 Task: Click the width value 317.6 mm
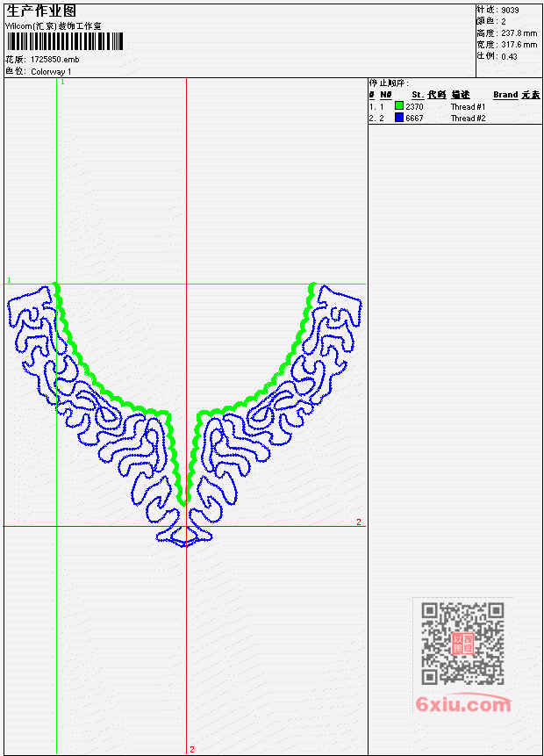point(519,45)
